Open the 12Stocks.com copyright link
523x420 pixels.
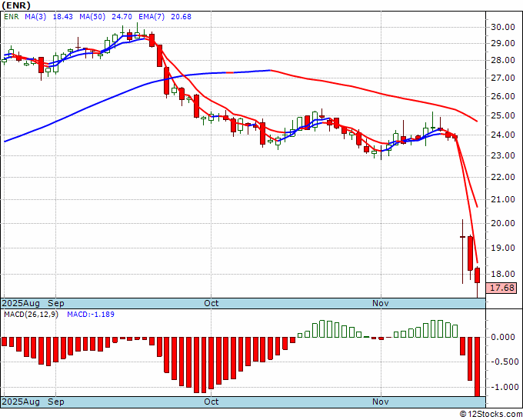point(491,414)
